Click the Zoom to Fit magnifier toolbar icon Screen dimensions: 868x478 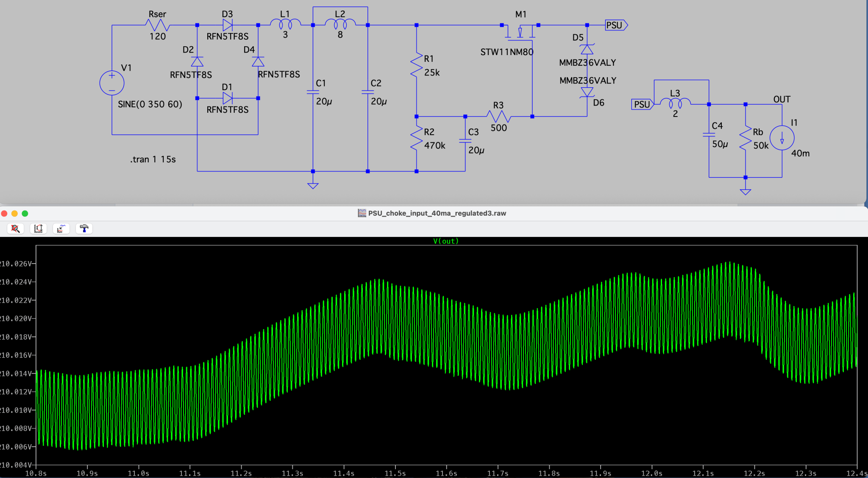[16, 229]
